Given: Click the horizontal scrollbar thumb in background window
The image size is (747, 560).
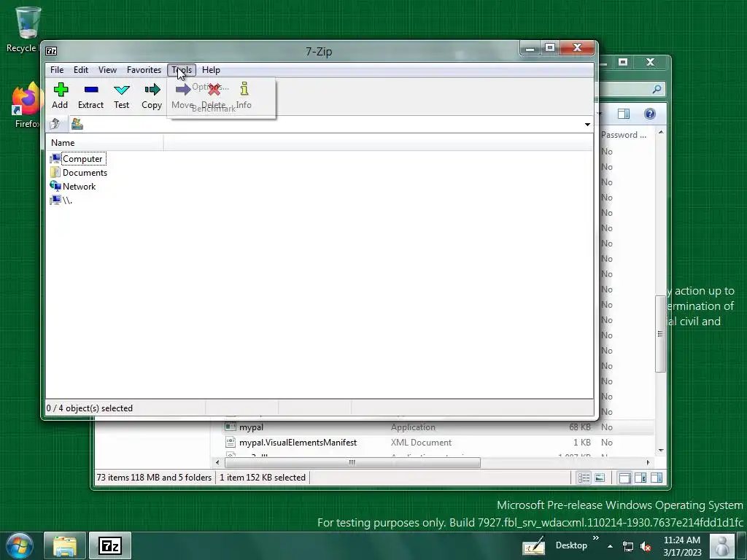Looking at the screenshot, I should [352, 462].
